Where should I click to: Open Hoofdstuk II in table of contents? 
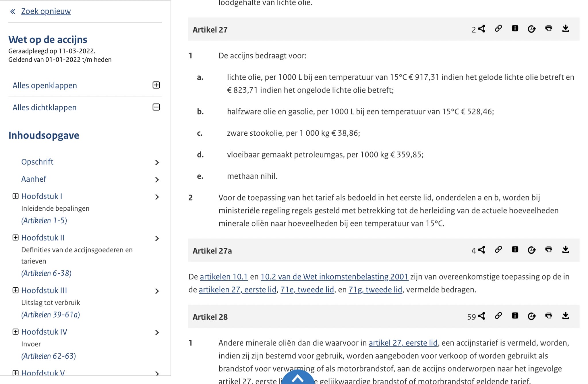point(43,238)
